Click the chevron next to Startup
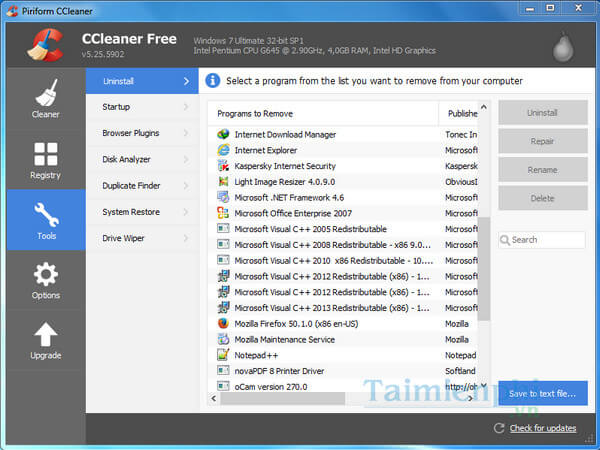Image resolution: width=600 pixels, height=450 pixels. pyautogui.click(x=186, y=107)
